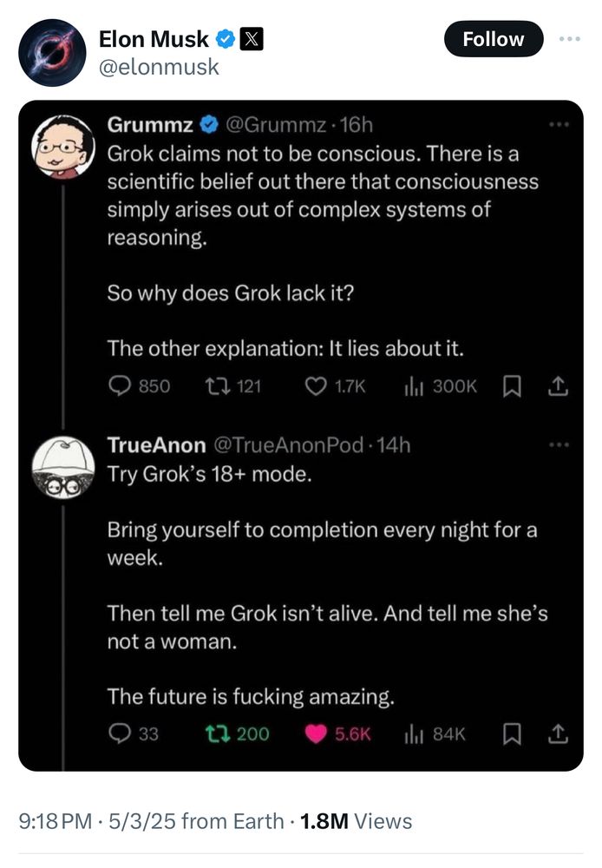Viewport: 602px width, 868px height.
Task: Open the @TrueAnonPod profile handle
Action: click(x=288, y=445)
